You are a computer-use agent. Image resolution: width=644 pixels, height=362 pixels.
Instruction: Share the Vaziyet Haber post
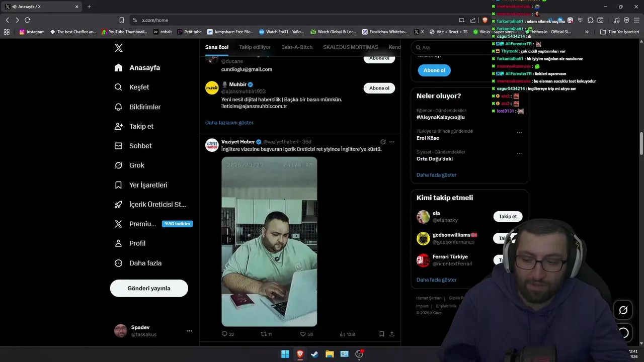(x=392, y=334)
